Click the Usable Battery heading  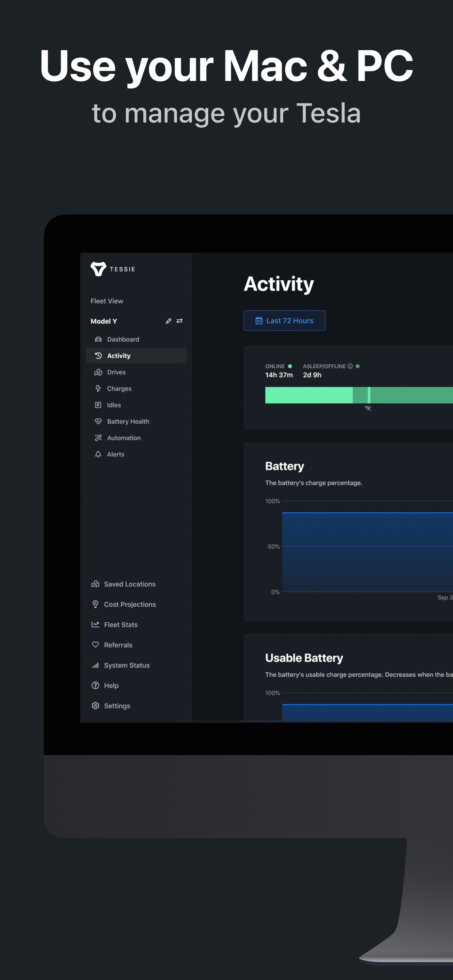(x=304, y=658)
